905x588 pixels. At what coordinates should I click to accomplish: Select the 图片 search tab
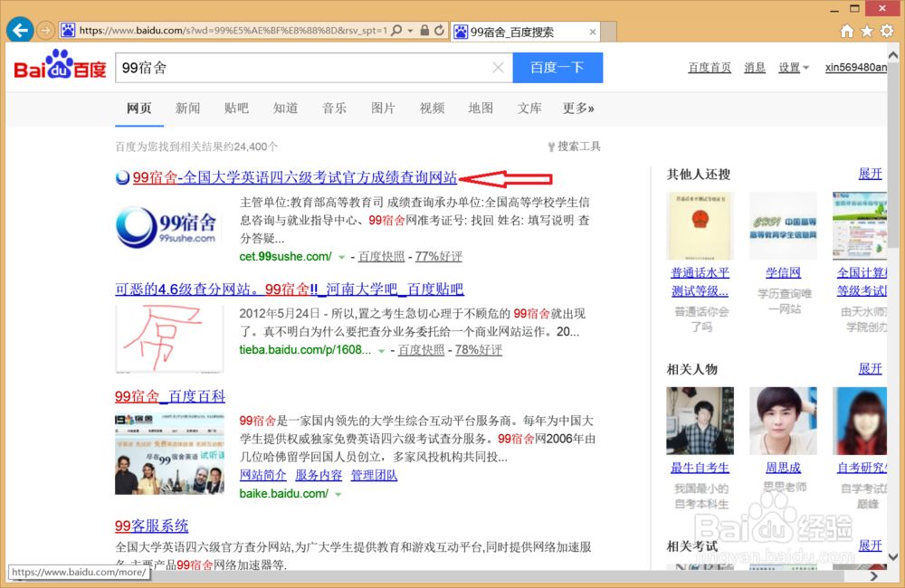pos(383,108)
